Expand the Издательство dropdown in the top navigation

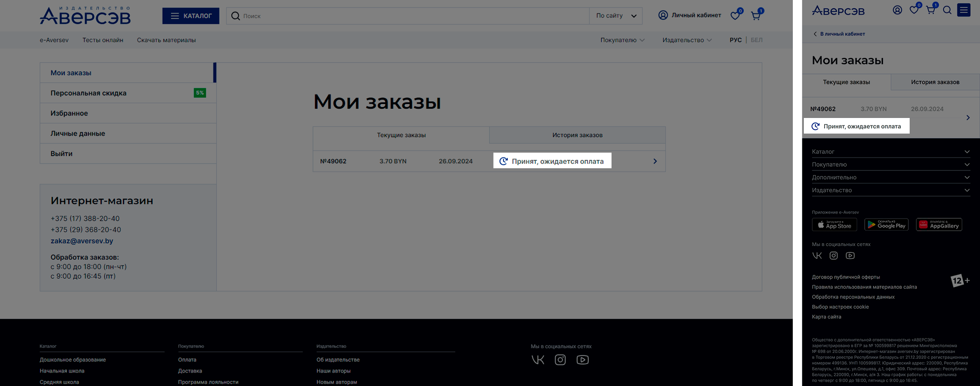tap(687, 40)
